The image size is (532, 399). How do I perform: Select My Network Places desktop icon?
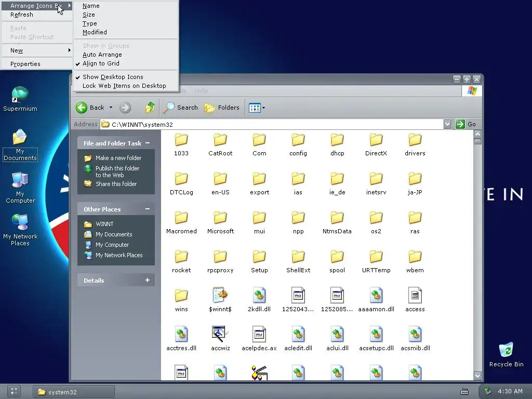click(20, 230)
